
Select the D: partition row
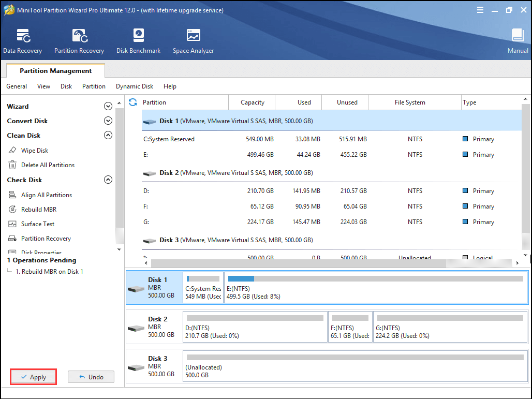tap(332, 191)
